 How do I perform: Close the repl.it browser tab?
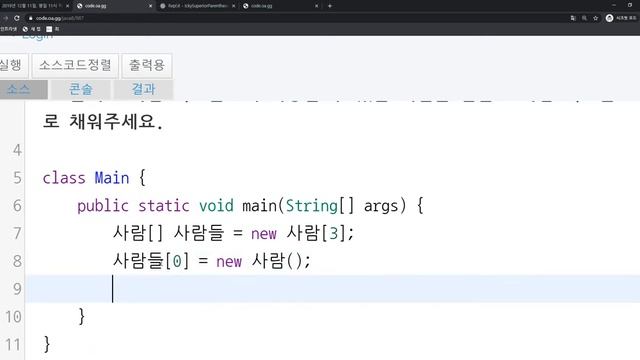pos(233,6)
